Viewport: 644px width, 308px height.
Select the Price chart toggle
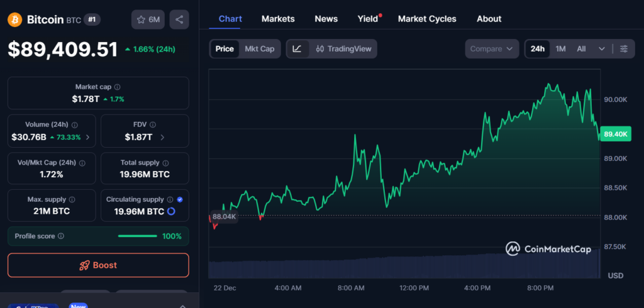pyautogui.click(x=225, y=48)
